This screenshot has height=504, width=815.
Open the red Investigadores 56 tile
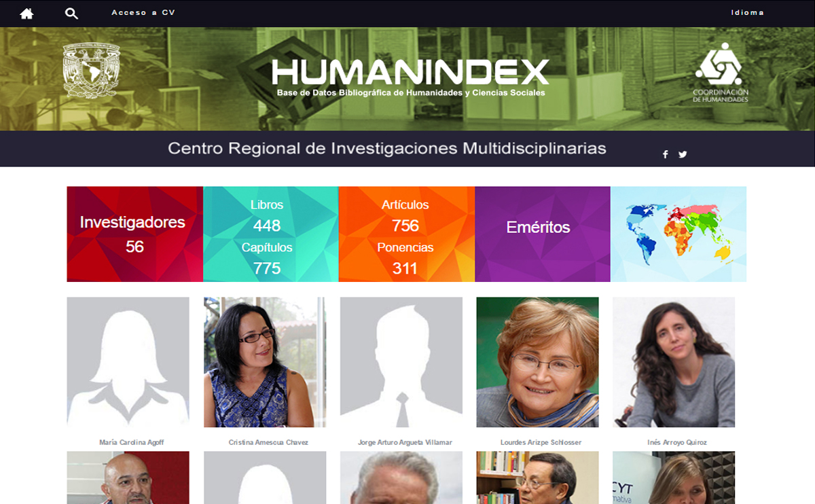pyautogui.click(x=134, y=234)
